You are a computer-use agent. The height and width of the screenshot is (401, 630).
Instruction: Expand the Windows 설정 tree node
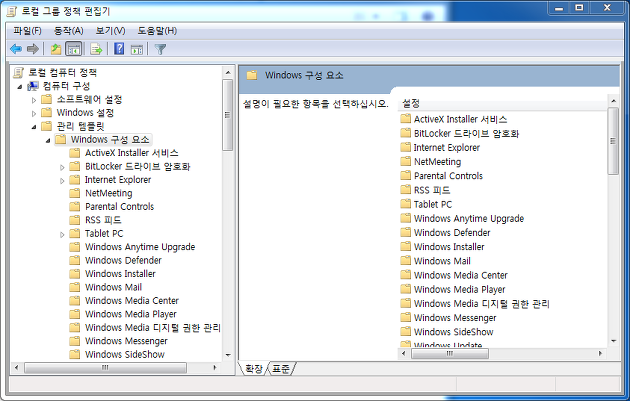point(34,113)
